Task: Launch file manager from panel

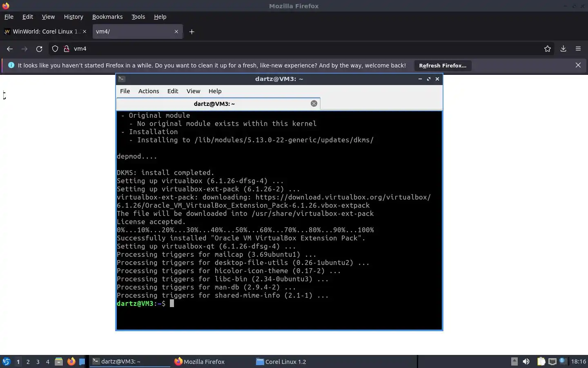Action: [59, 361]
